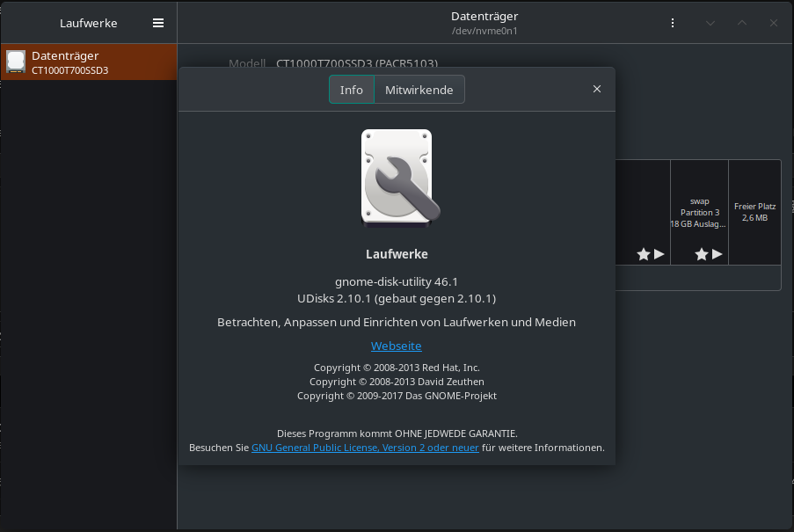Click the star icon in swap partition
Screen dimensions: 794x532
(702, 254)
